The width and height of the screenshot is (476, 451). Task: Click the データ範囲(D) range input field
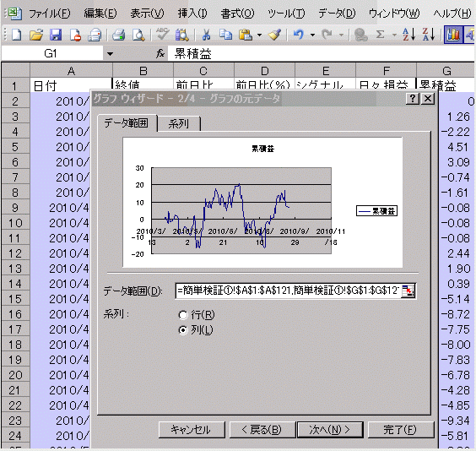(x=288, y=291)
